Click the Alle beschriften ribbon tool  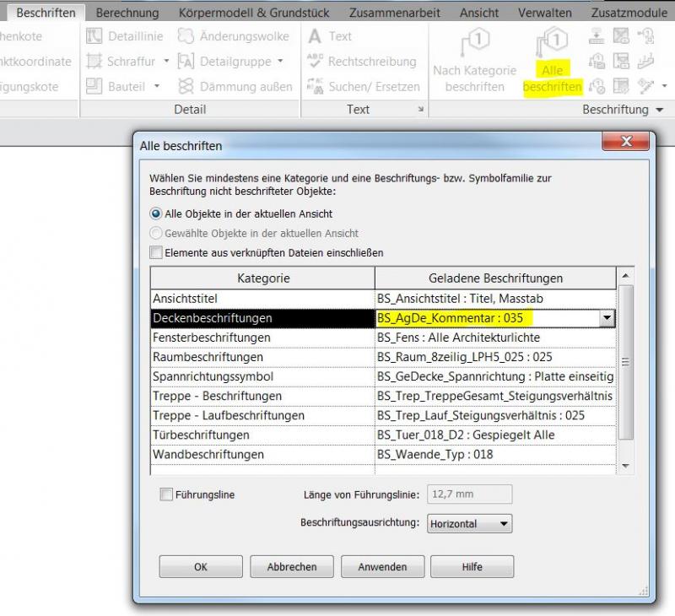pos(553,63)
